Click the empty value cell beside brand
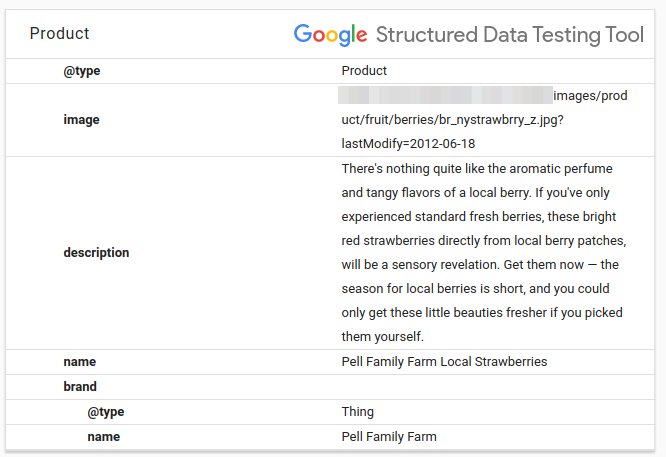The width and height of the screenshot is (666, 457). pyautogui.click(x=480, y=387)
